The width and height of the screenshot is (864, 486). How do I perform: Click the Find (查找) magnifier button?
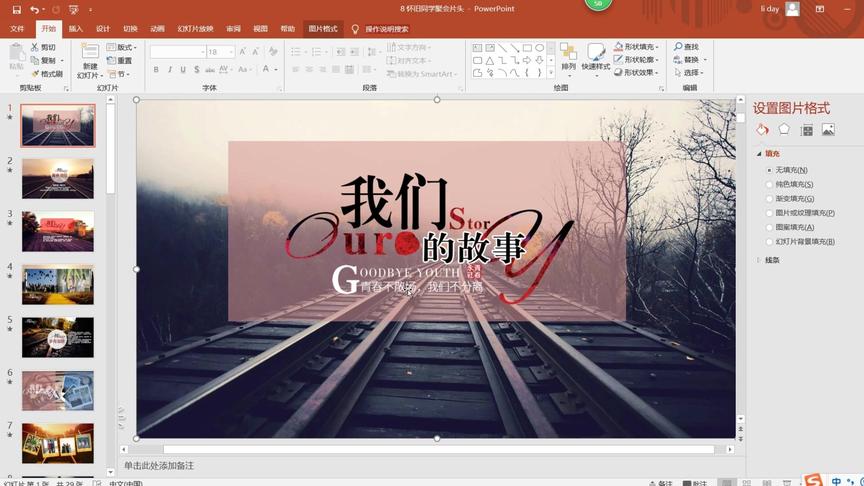coord(686,47)
